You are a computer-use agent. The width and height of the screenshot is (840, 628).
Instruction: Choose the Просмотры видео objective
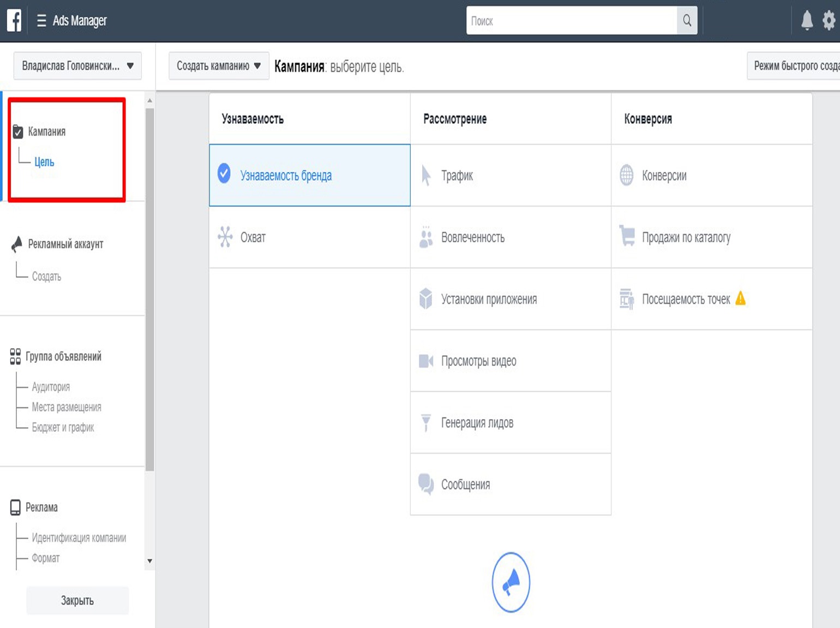tap(478, 361)
